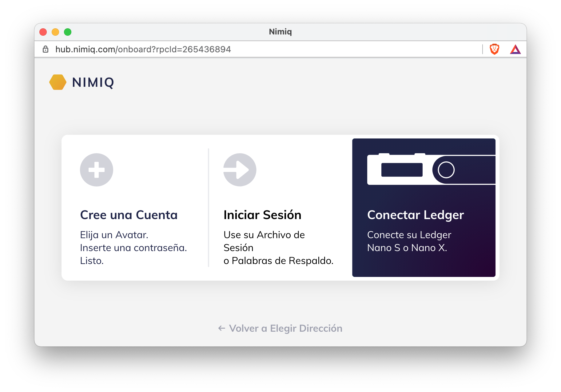Click the text 'Elija un Avatar.'

click(114, 235)
